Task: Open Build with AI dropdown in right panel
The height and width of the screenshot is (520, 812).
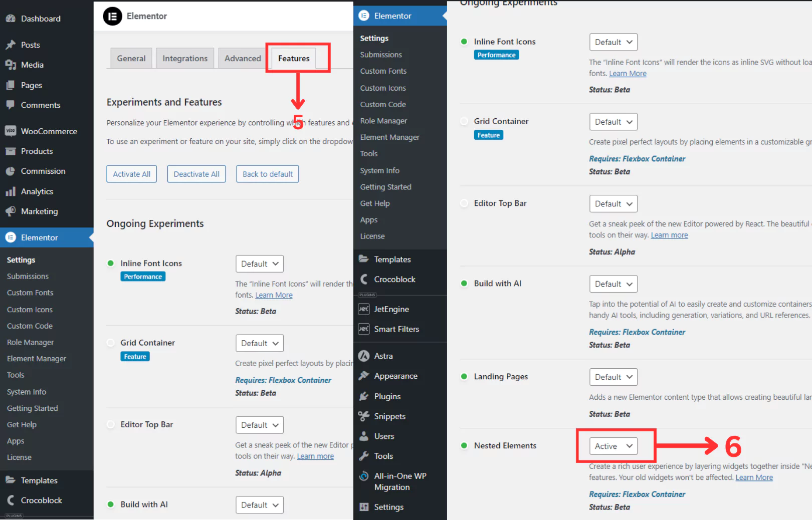Action: click(614, 284)
